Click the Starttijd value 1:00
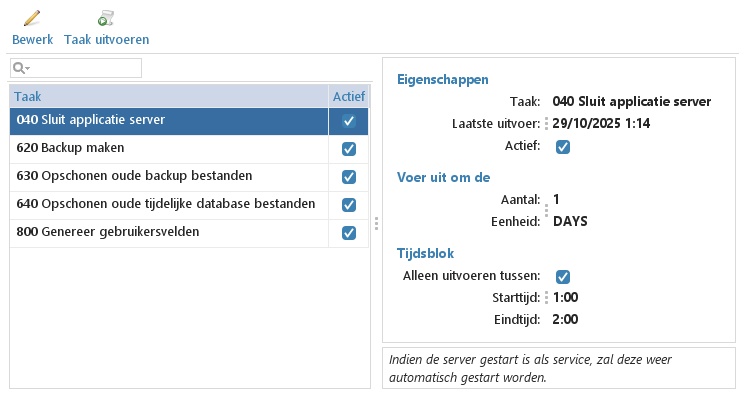The height and width of the screenshot is (394, 744). pos(566,298)
